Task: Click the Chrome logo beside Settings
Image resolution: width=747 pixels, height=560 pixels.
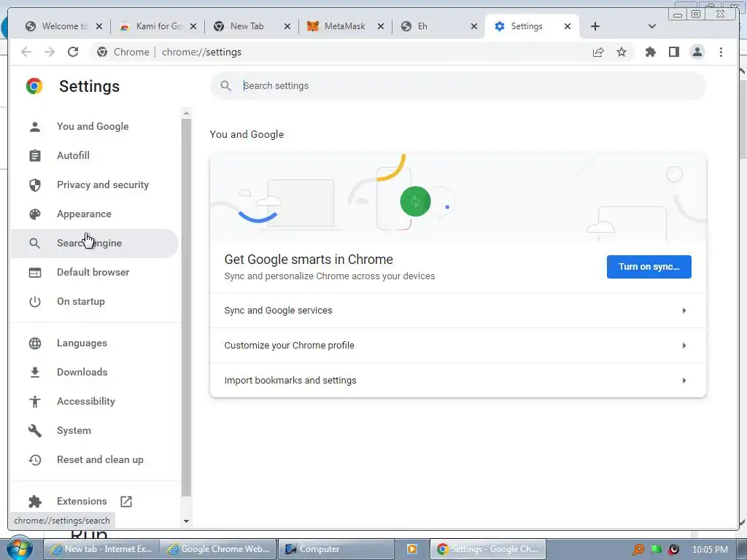Action: [34, 86]
